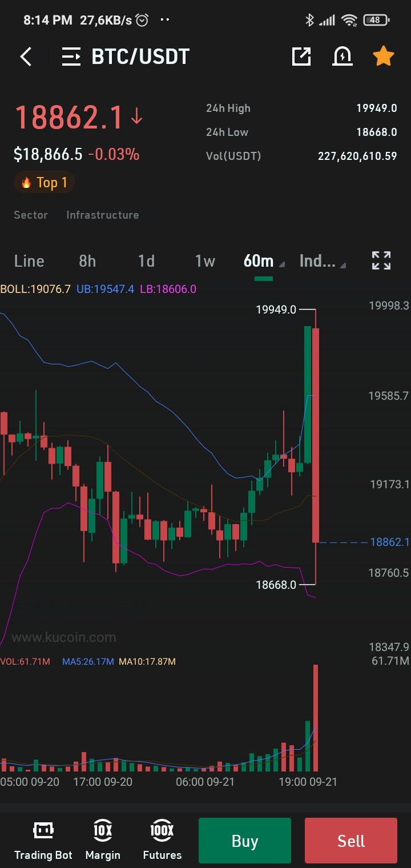
Task: Open 10X Margin trading
Action: coord(103,840)
